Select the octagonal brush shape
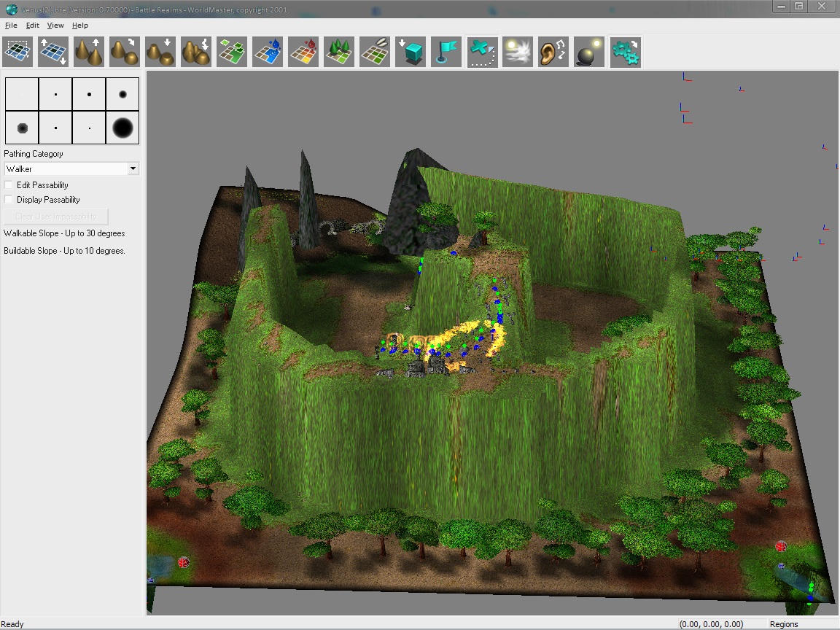This screenshot has height=630, width=840. click(x=22, y=128)
